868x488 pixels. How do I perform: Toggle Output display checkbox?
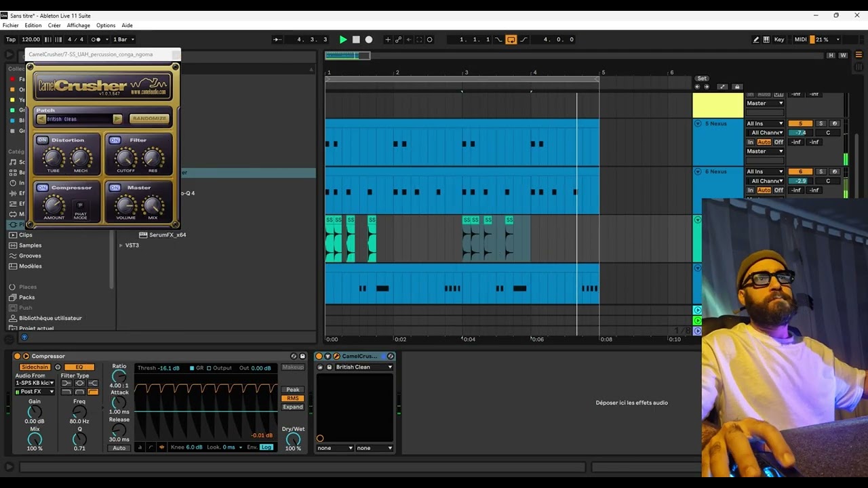tap(210, 368)
